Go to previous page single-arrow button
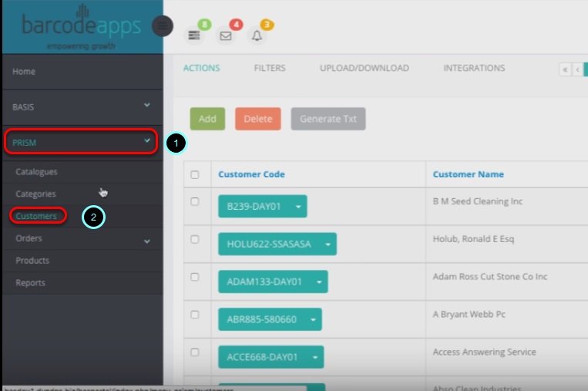Viewport: 588px width, 391px height. click(577, 69)
